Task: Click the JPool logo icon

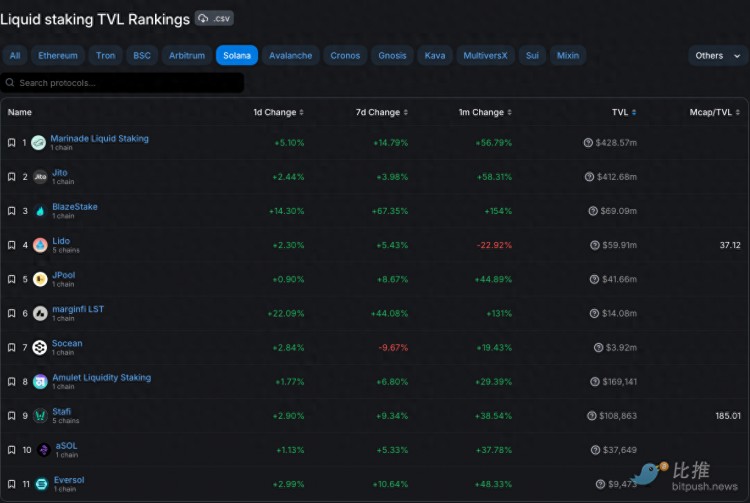Action: tap(40, 279)
